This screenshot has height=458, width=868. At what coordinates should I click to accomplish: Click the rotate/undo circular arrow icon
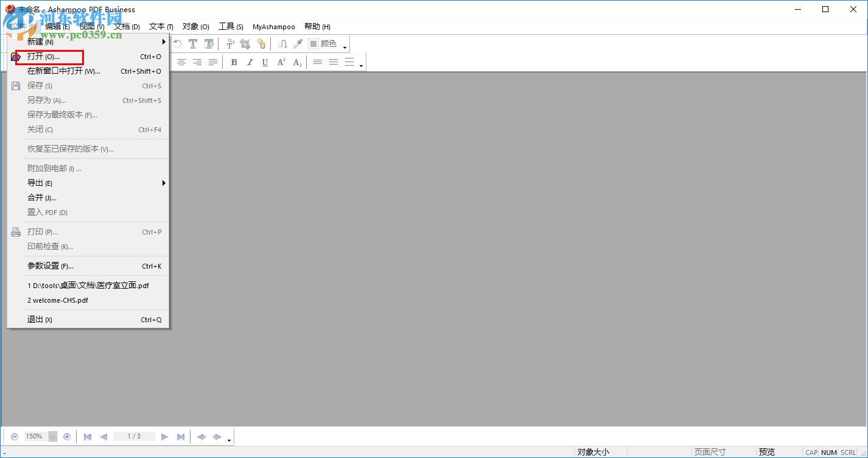(x=178, y=44)
